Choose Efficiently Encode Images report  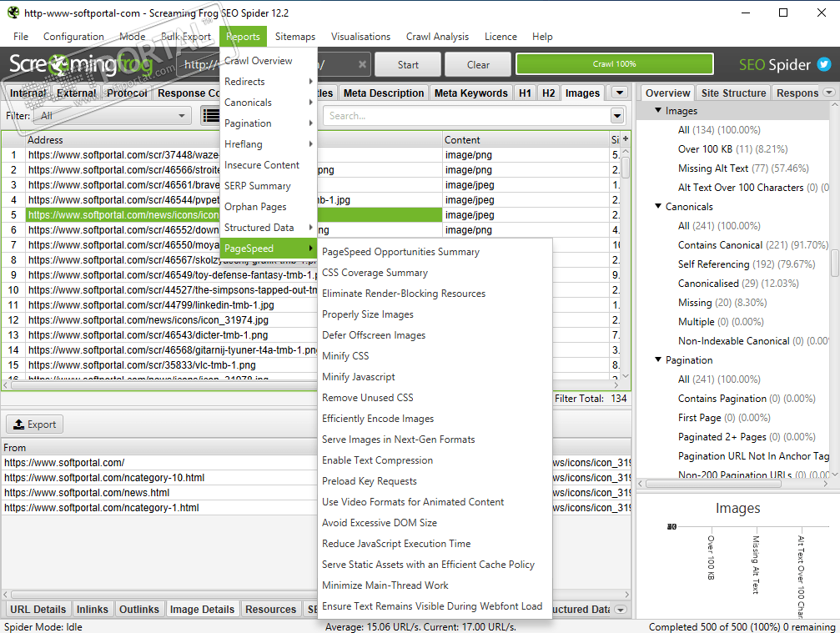[435, 419]
